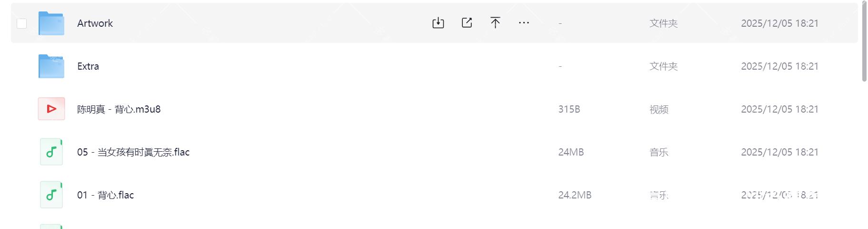The height and width of the screenshot is (229, 868).
Task: Click the 315B size of m3u8 file
Action: (569, 109)
